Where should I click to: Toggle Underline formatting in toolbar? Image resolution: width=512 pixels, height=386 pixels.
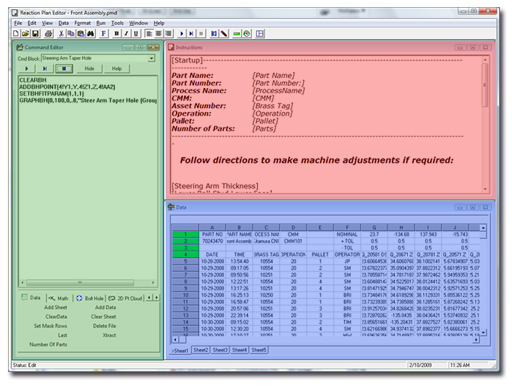click(x=136, y=34)
